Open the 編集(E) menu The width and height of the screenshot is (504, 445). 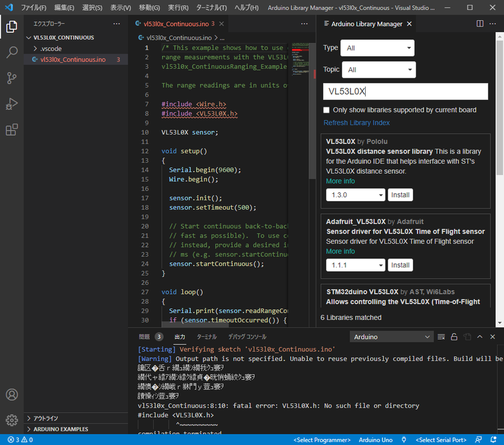(64, 8)
